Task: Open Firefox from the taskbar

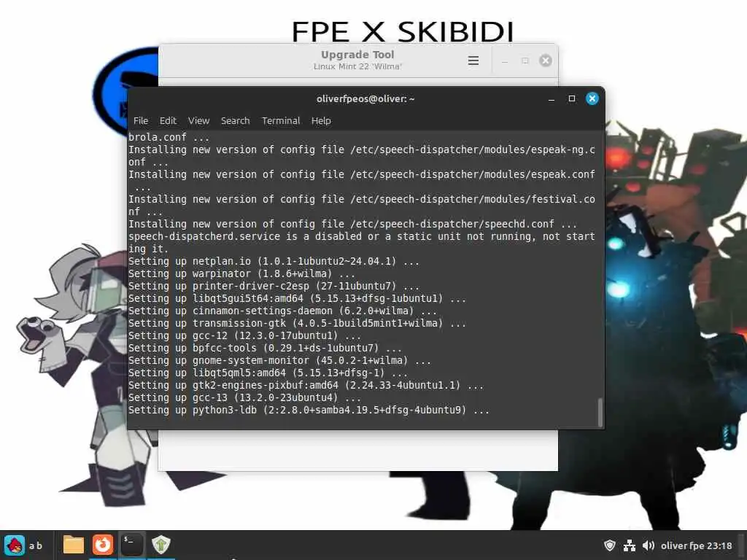Action: coord(102,545)
